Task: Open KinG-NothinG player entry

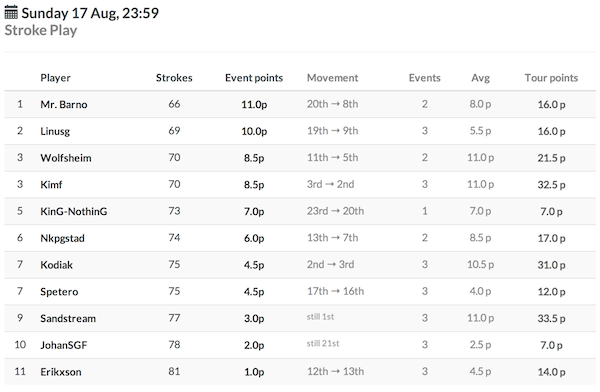Action: (74, 211)
